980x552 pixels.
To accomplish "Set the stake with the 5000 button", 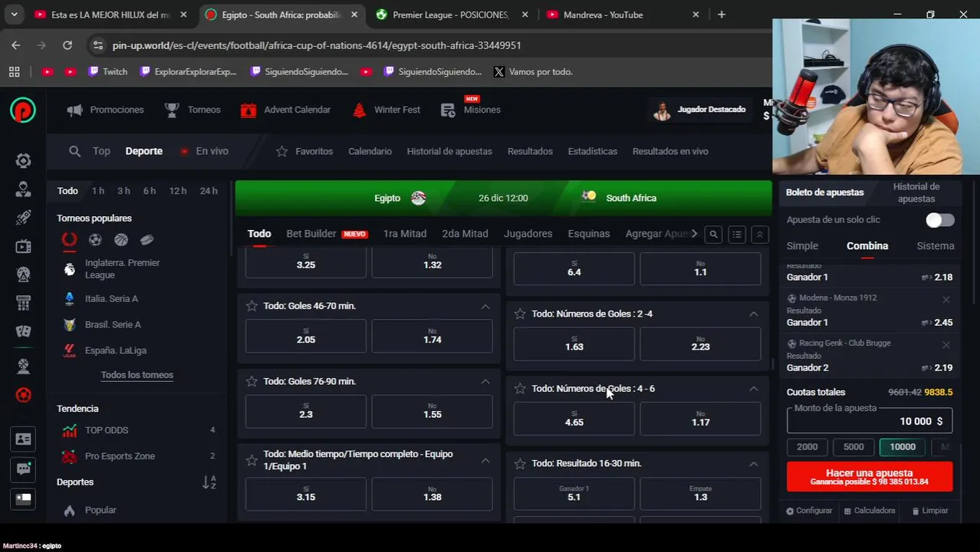I will 853,447.
